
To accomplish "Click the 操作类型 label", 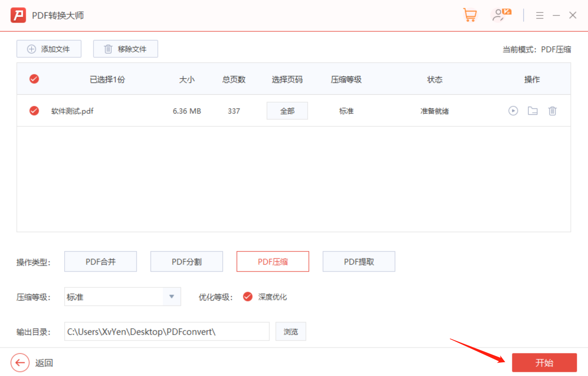I will pos(33,262).
